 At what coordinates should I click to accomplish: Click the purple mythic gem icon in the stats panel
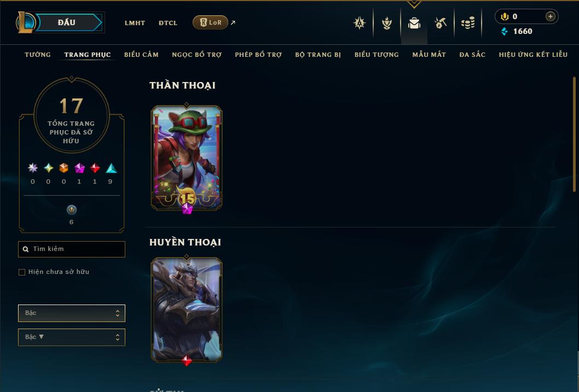point(79,168)
